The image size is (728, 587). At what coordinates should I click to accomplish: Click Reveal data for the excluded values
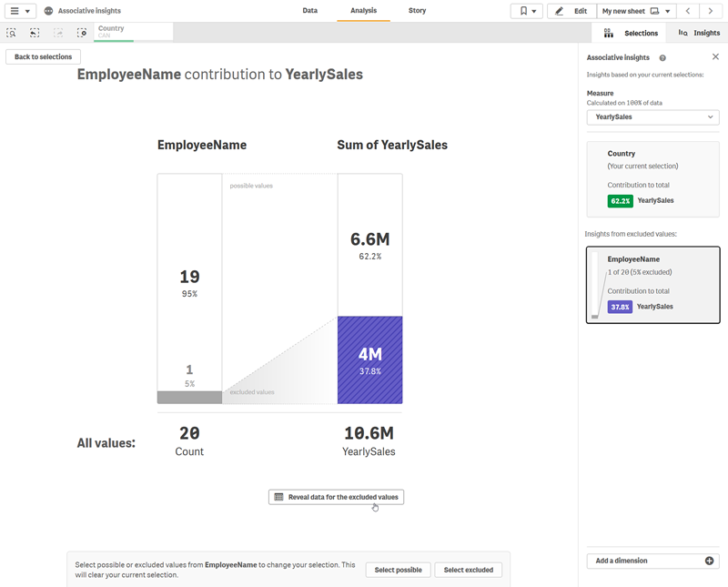[x=336, y=497]
